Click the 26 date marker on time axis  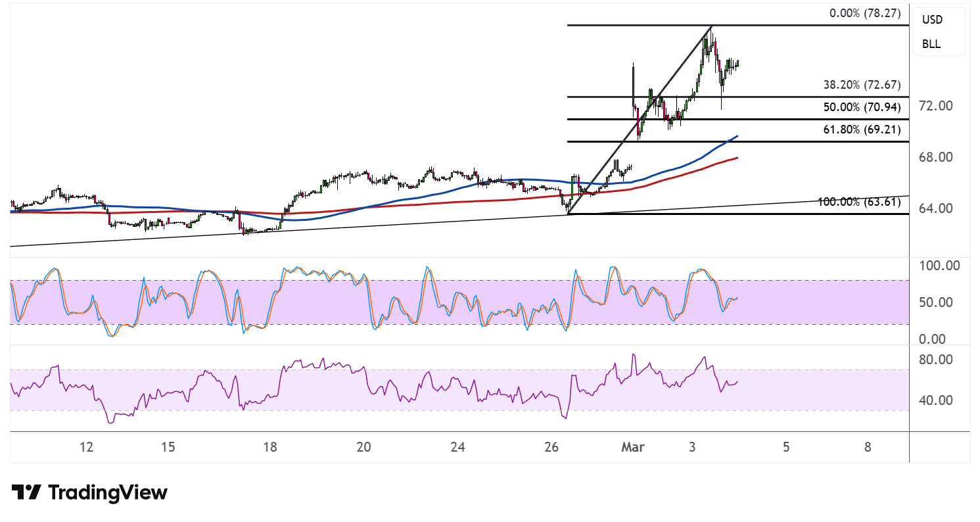pos(551,447)
